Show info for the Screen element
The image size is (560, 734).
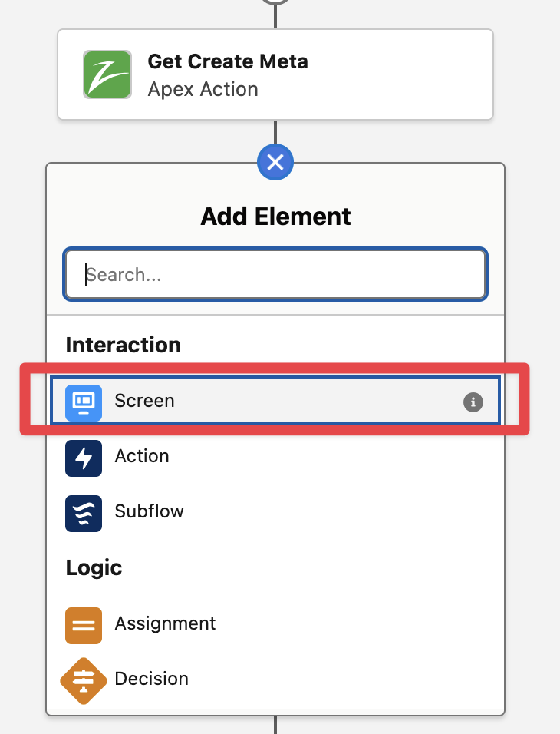(473, 402)
